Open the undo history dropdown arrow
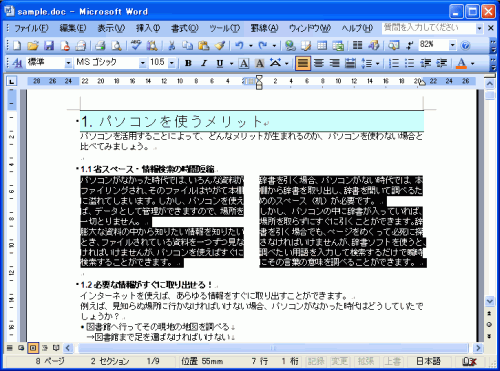 pos(251,46)
